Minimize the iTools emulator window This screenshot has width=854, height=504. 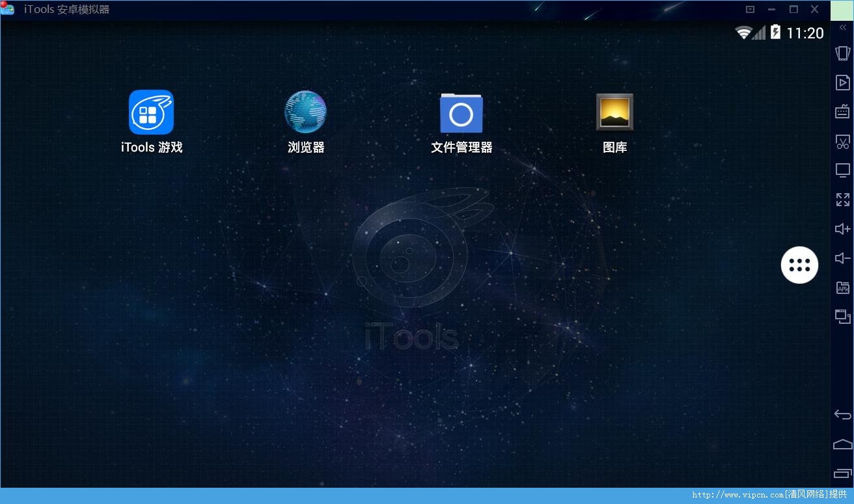771,9
